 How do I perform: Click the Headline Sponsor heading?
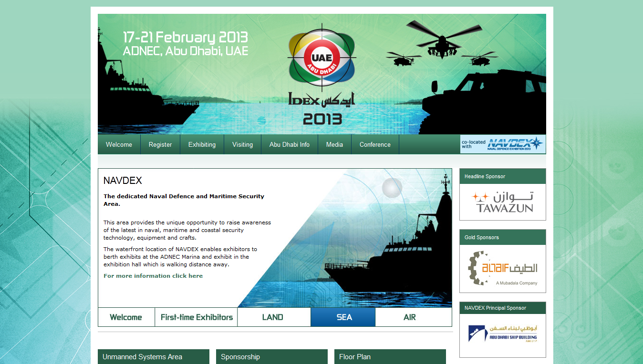503,176
